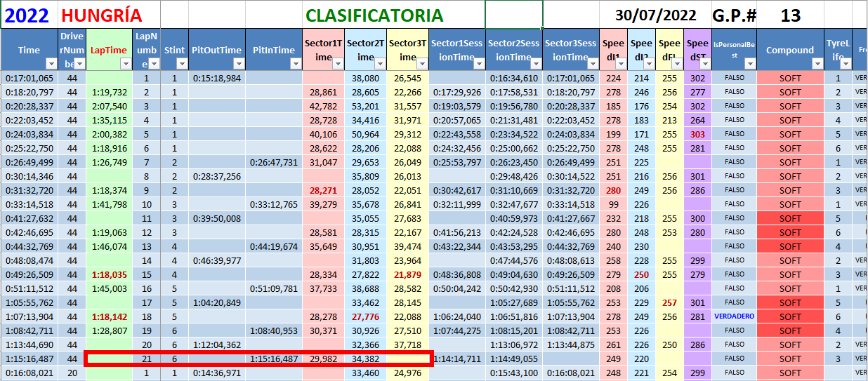Screen dimensions: 868x381
Task: Expand the Compound column filter
Action: [x=817, y=64]
